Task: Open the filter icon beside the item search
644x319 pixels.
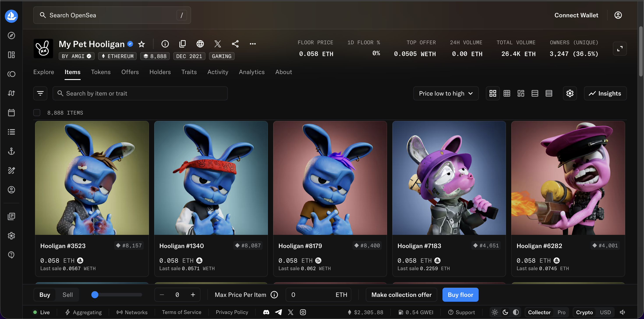Action: click(x=40, y=93)
